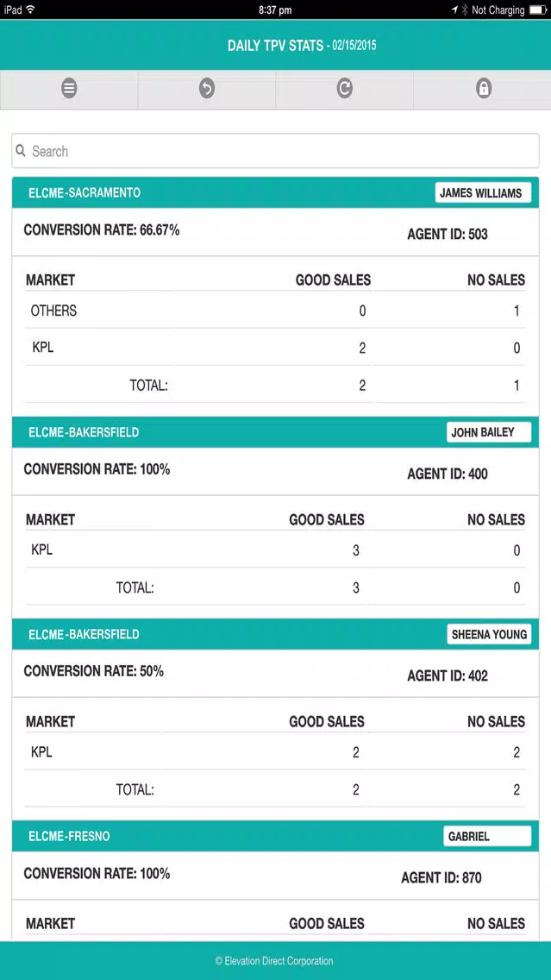Viewport: 551px width, 980px height.
Task: Select the JAMES WILLIAMS agent button
Action: click(483, 192)
